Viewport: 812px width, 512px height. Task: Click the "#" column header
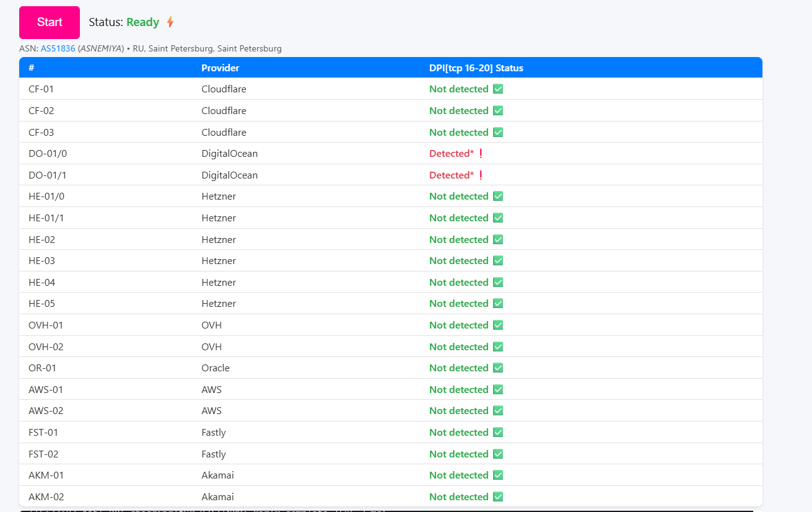[32, 68]
